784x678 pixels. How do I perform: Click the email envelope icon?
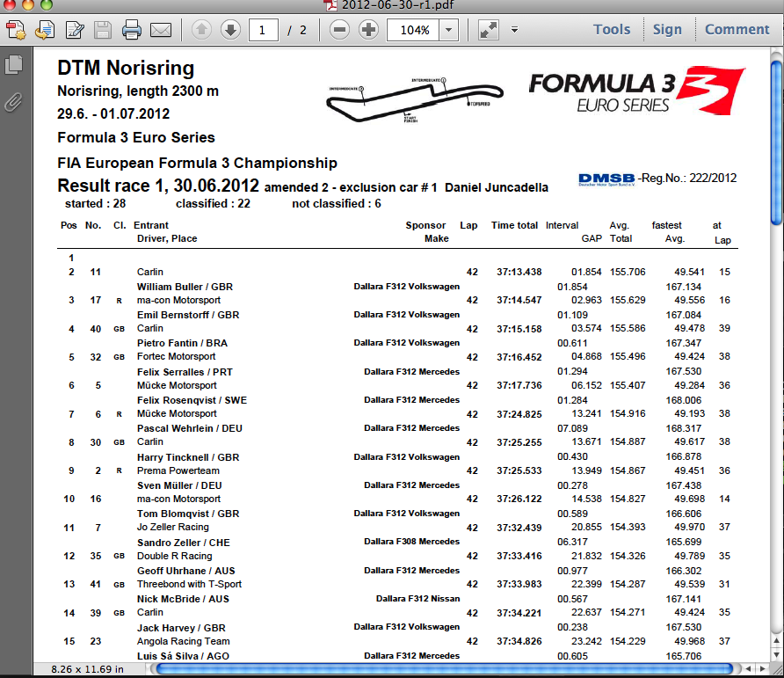click(x=160, y=30)
